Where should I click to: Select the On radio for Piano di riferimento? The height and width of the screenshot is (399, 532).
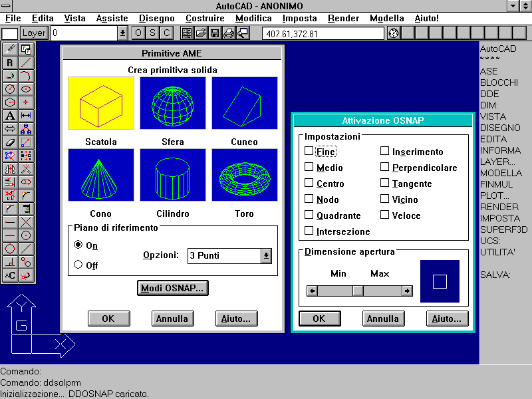point(78,245)
